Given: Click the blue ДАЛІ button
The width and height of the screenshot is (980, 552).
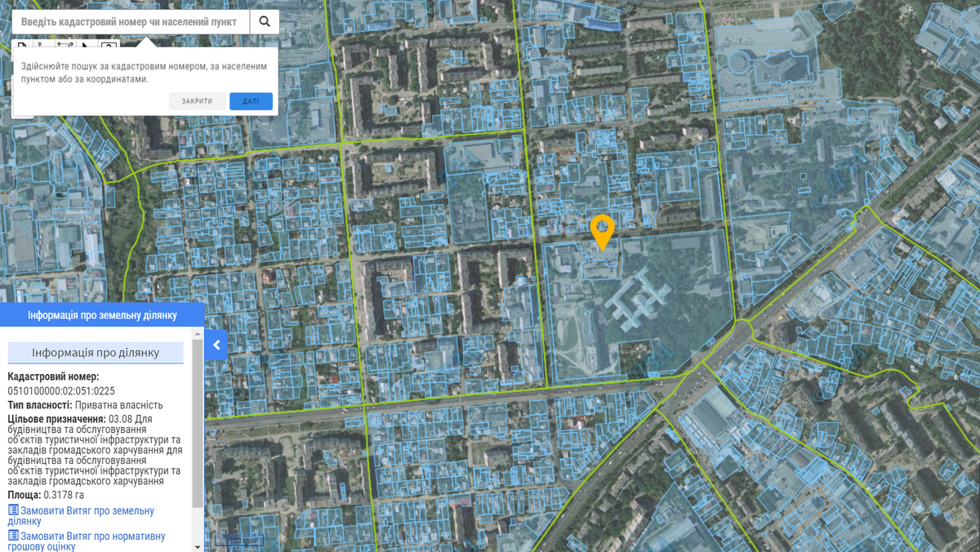Looking at the screenshot, I should coord(251,101).
